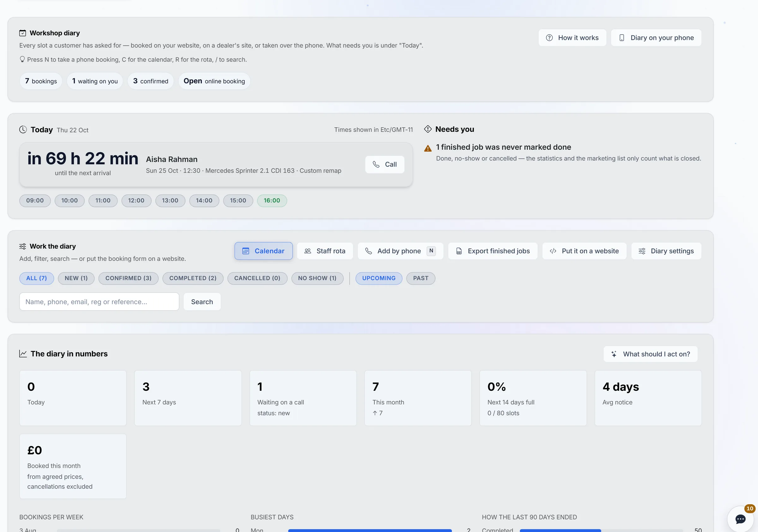Click the code brackets icon on Put it on a website

coord(553,251)
